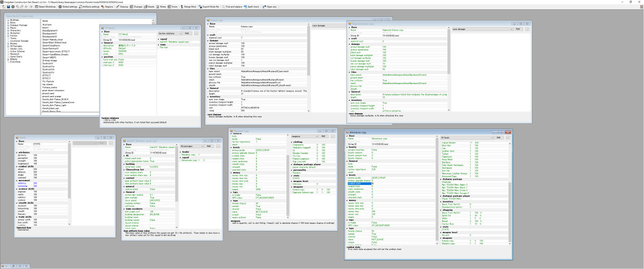This screenshot has height=269, width=644.
Task: Collapse the attributes section in STATS window
Action: pos(17,152)
